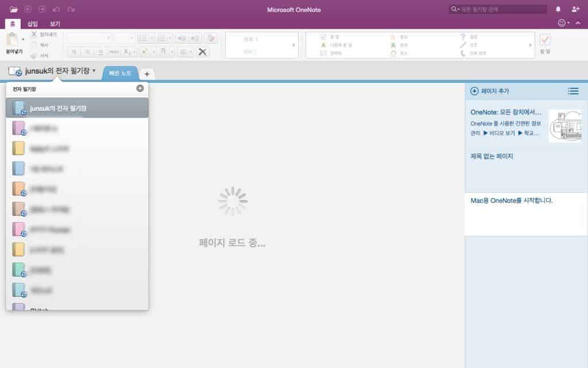Click the smiley feedback icon

[562, 23]
